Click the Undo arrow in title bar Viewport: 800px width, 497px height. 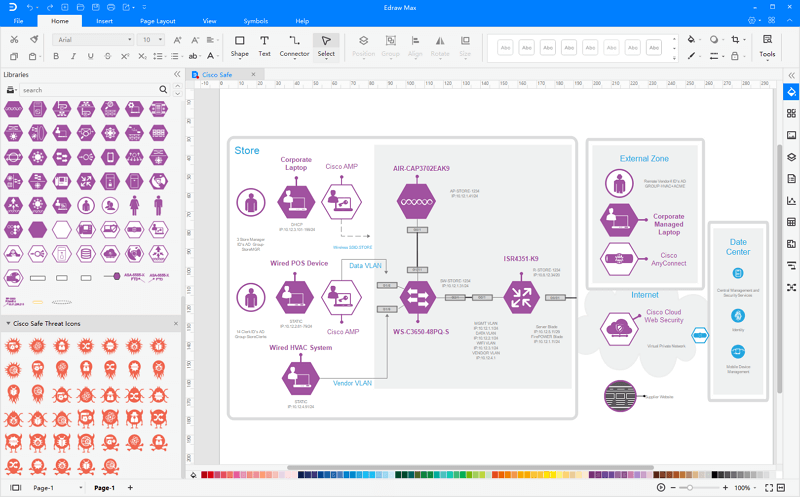pyautogui.click(x=30, y=7)
